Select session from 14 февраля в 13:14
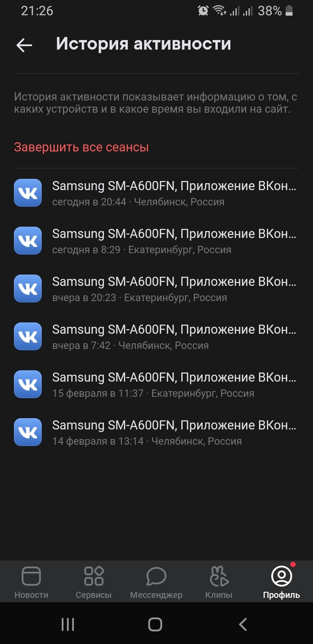 tap(156, 432)
